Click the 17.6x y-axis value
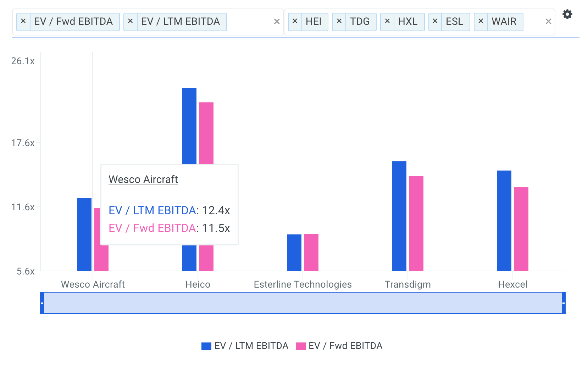The image size is (588, 366). coord(23,143)
